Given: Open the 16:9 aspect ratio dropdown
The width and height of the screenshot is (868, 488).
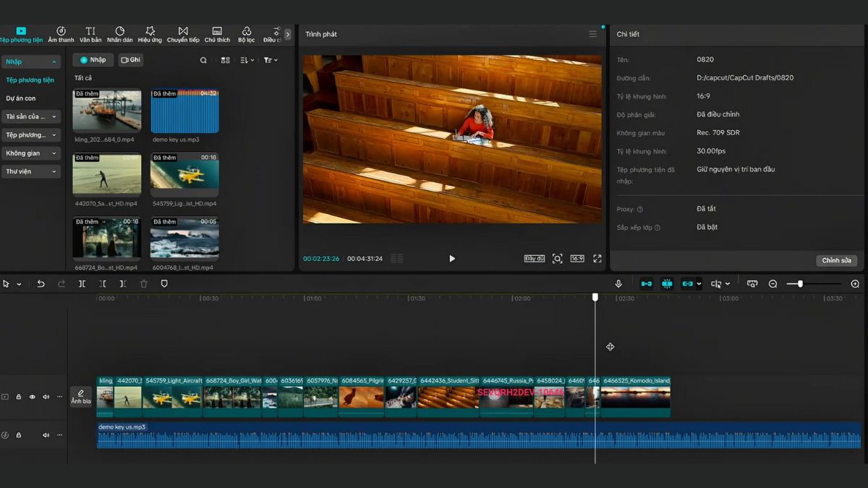Looking at the screenshot, I should (x=577, y=258).
